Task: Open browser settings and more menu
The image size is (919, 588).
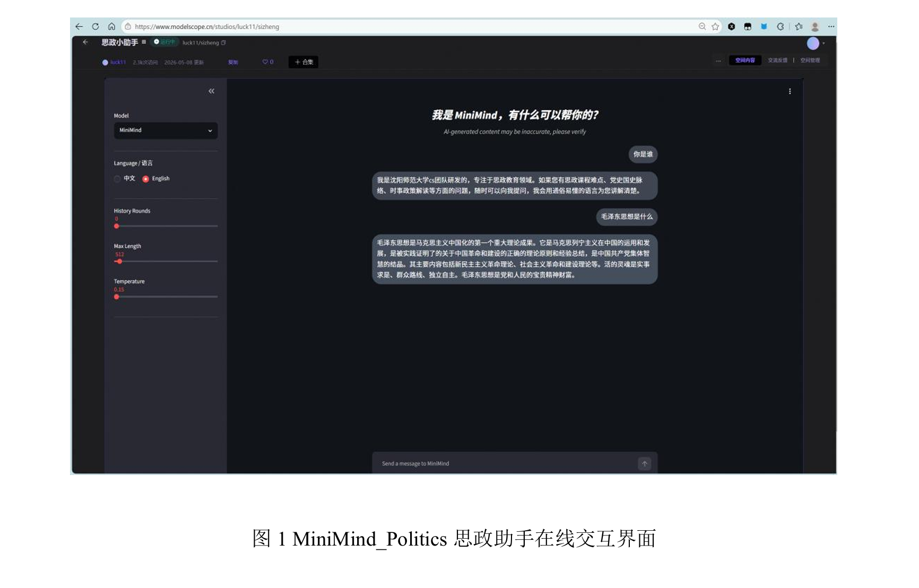Action: 831,27
